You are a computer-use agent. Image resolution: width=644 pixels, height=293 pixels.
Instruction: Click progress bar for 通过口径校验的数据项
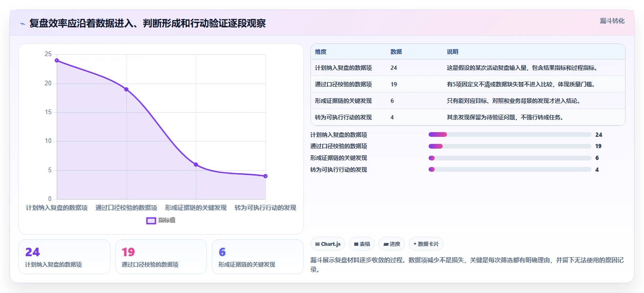(x=510, y=146)
